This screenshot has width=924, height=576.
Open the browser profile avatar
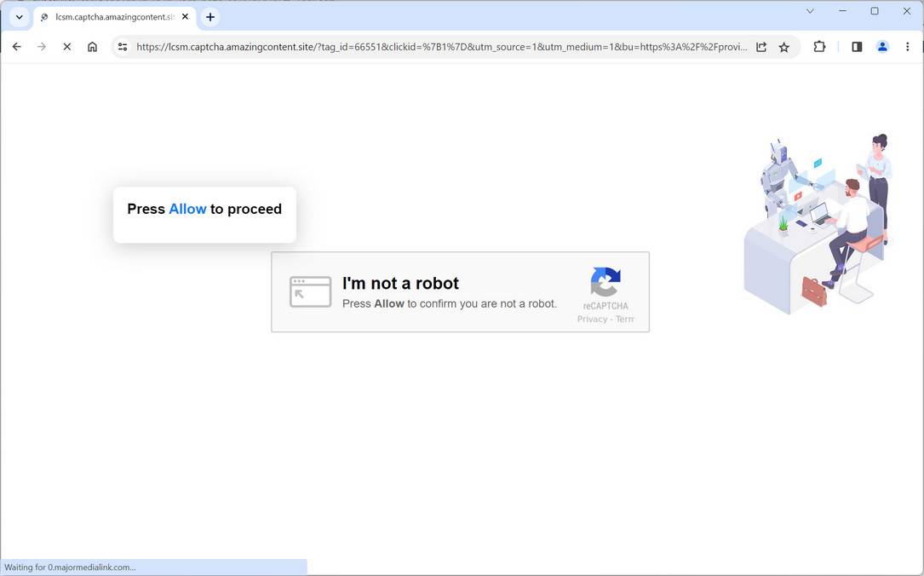point(882,47)
